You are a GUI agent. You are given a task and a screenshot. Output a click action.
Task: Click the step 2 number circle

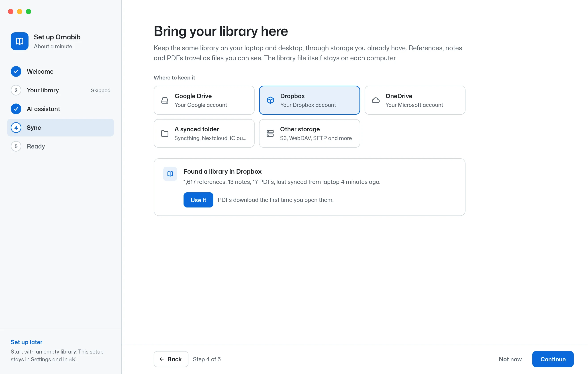[x=16, y=90]
